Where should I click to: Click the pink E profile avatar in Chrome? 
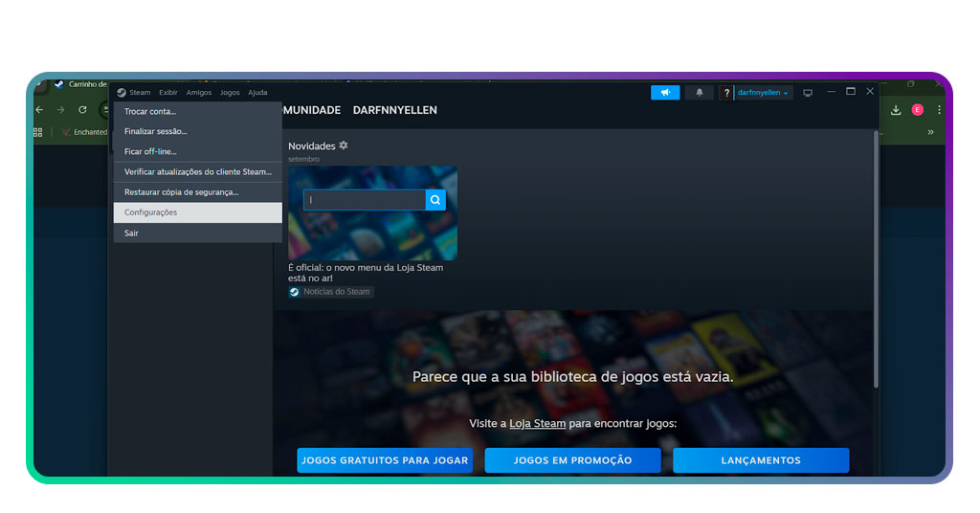click(x=918, y=110)
